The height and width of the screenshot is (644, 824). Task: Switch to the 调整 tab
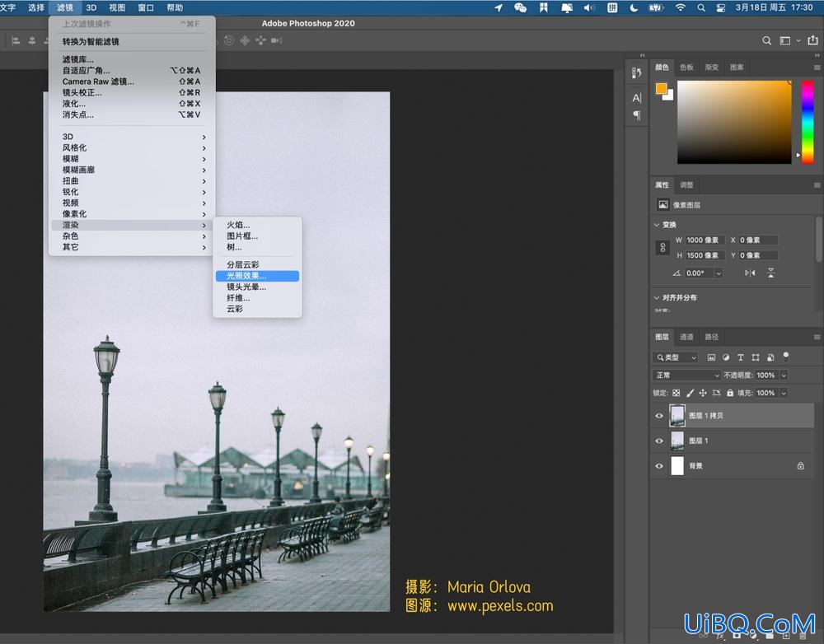(686, 185)
